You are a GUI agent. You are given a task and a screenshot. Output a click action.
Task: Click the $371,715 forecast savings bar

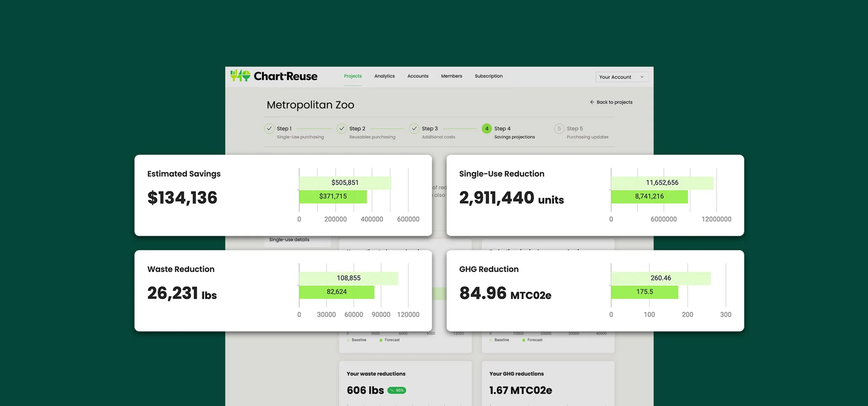click(x=333, y=196)
